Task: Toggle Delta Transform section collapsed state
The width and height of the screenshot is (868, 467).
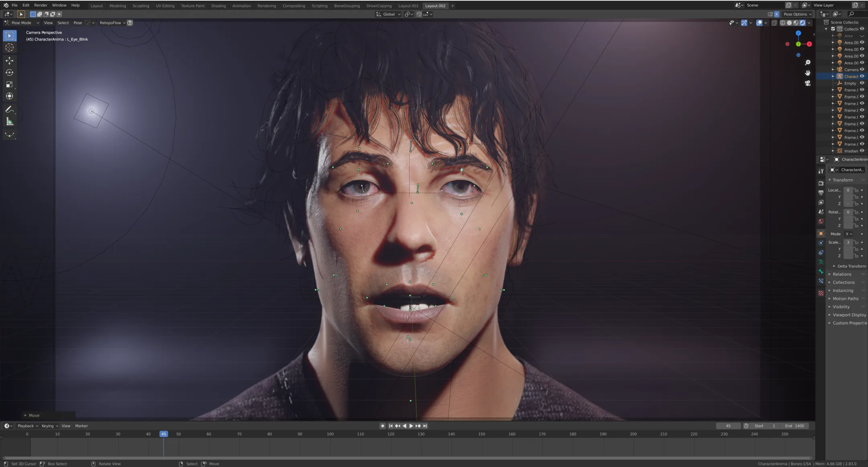Action: [x=835, y=266]
